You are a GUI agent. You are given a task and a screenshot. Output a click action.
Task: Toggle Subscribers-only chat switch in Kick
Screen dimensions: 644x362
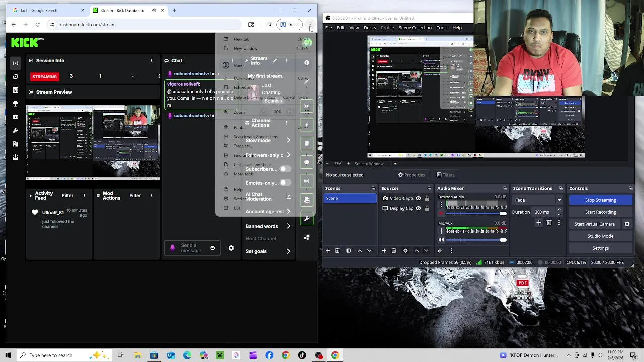point(285,169)
